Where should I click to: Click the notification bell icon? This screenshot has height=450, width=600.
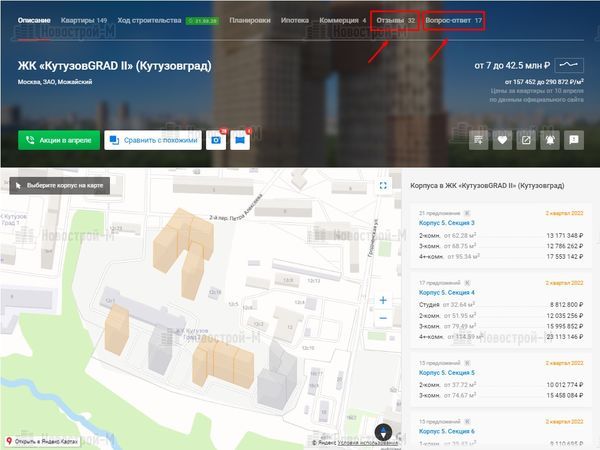pyautogui.click(x=550, y=141)
